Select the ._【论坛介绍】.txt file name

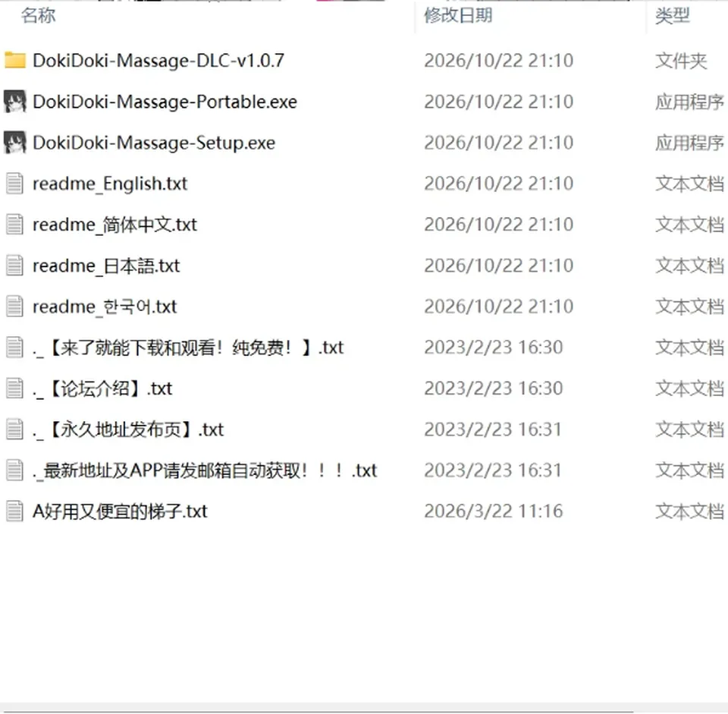click(102, 388)
